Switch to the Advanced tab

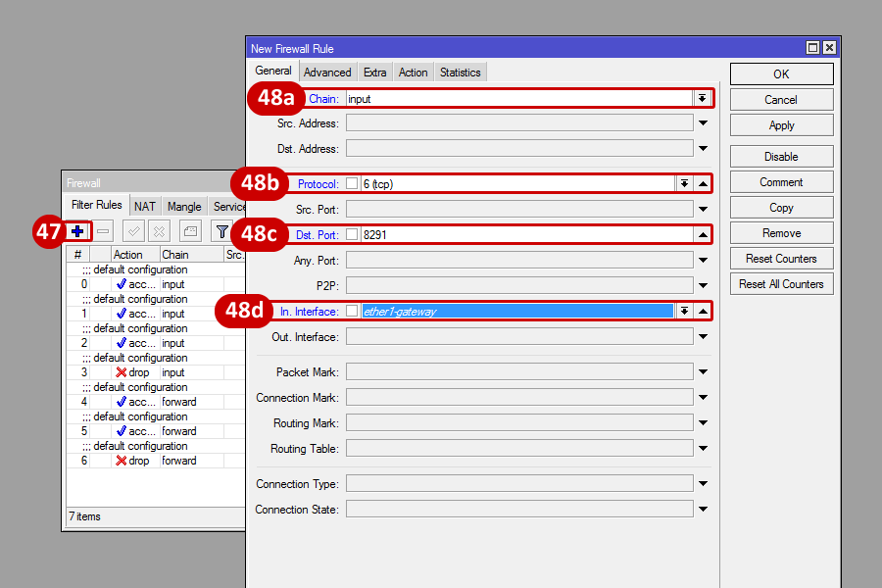(327, 73)
